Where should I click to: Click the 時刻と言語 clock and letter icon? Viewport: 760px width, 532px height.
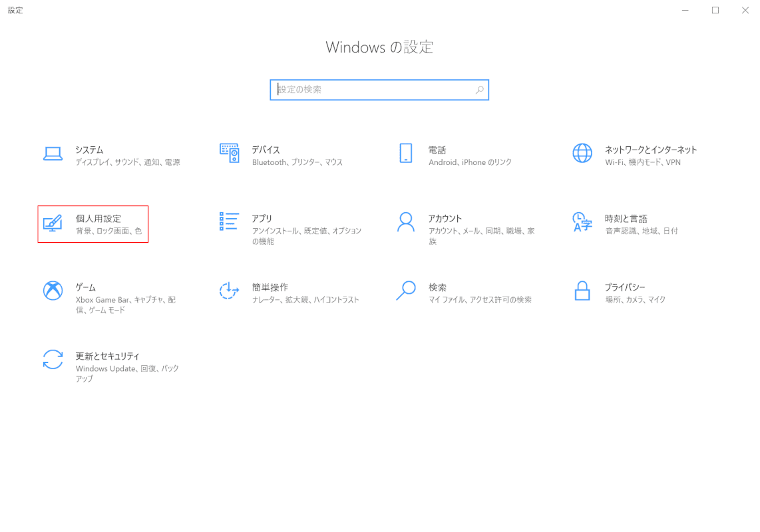point(582,222)
